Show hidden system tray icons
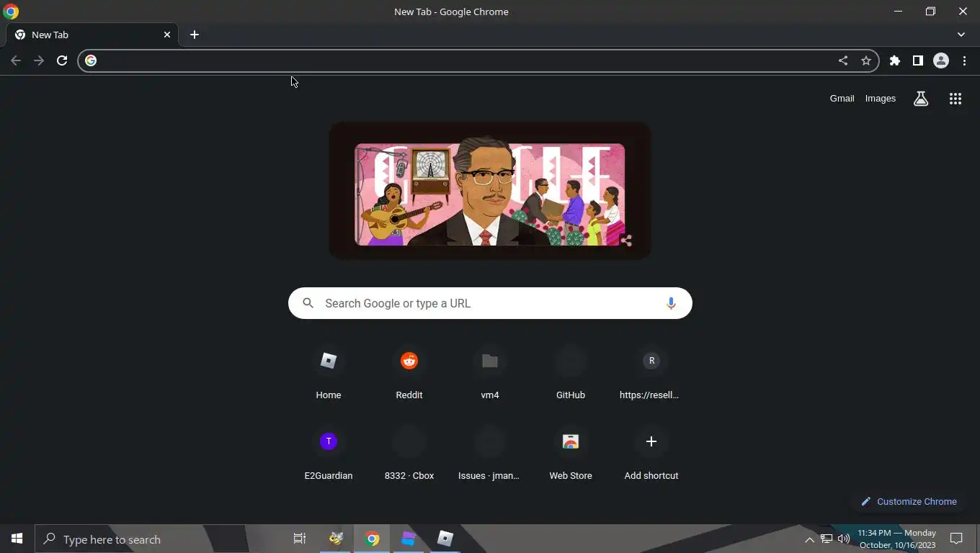 tap(809, 539)
